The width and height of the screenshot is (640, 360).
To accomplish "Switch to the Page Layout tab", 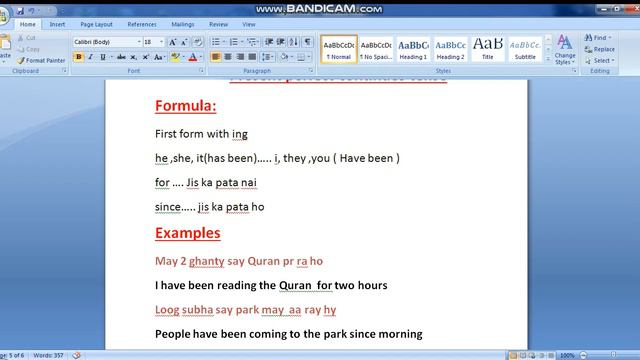I will 96,24.
